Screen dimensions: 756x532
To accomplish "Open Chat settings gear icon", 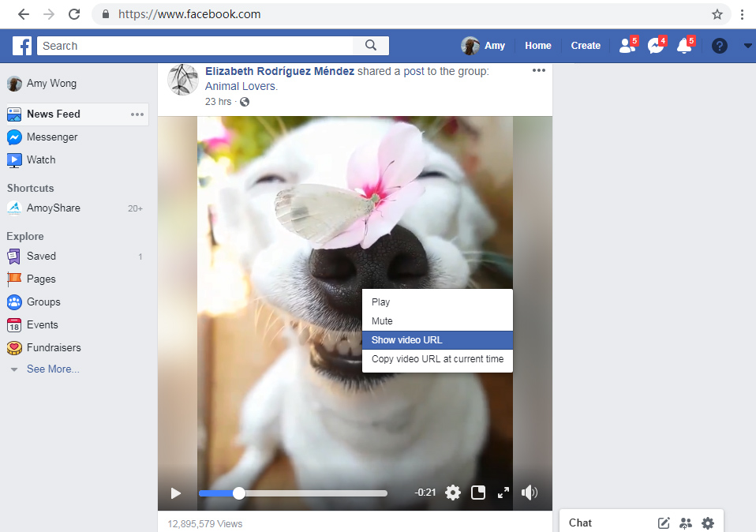I will pyautogui.click(x=708, y=523).
